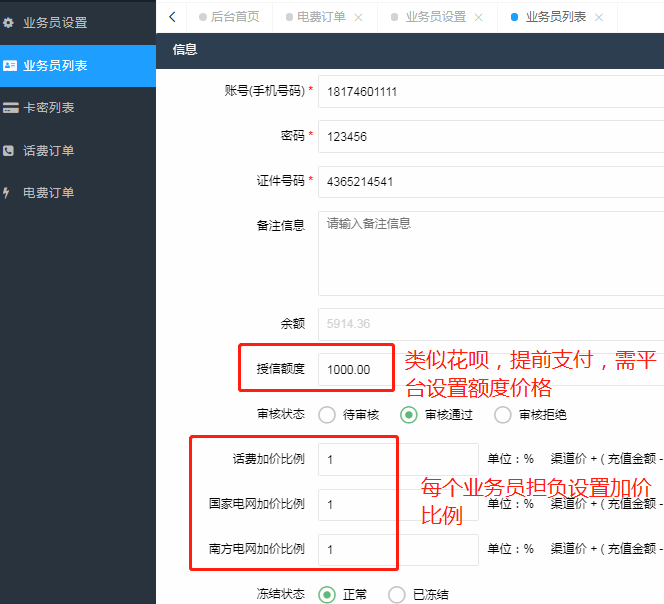
Task: Click the 授信额度 input field
Action: click(491, 369)
